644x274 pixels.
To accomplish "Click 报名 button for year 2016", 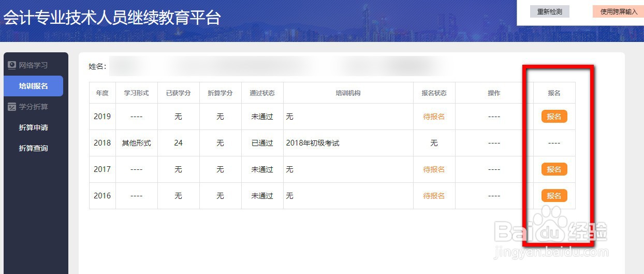I will 554,196.
